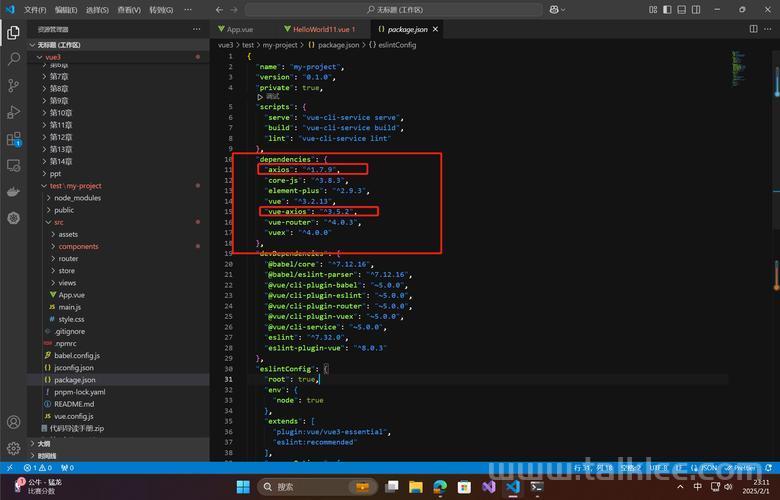Image resolution: width=780 pixels, height=500 pixels.
Task: Collapse the src folder
Action: [49, 222]
